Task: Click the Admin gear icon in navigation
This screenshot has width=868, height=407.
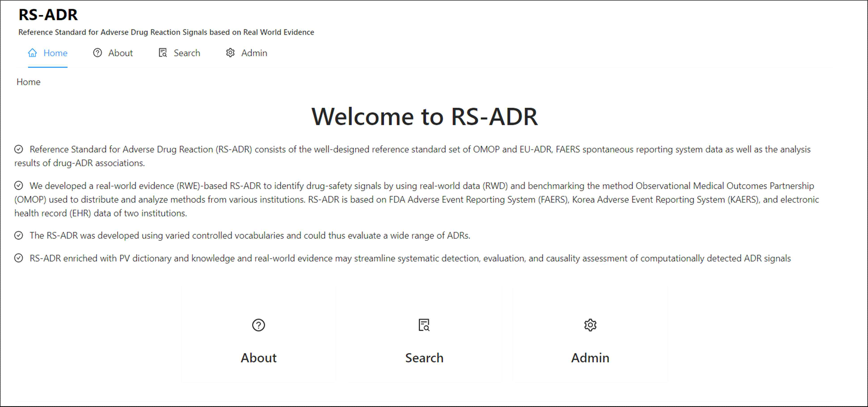Action: point(230,53)
